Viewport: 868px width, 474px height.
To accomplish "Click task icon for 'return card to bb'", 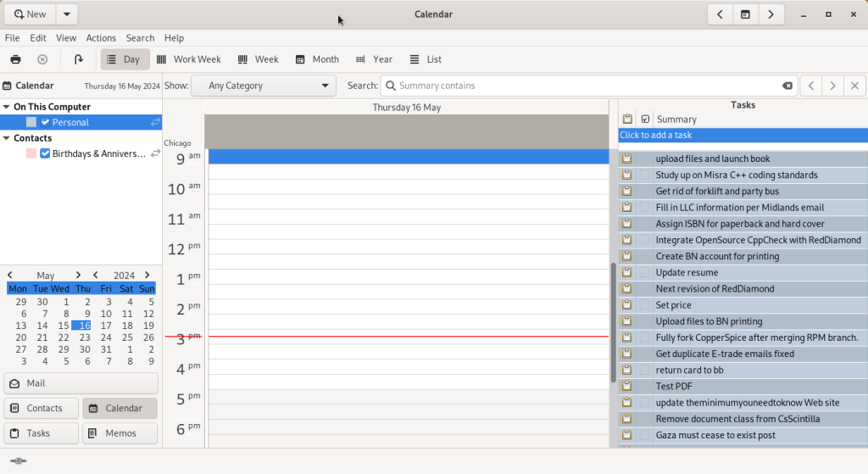I will [626, 370].
